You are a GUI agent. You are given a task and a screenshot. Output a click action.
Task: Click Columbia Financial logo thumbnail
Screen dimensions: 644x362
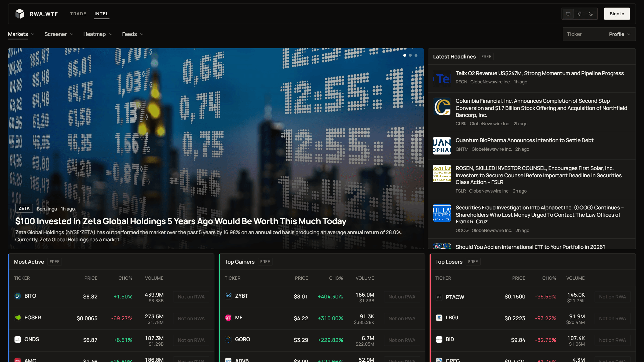[442, 106]
